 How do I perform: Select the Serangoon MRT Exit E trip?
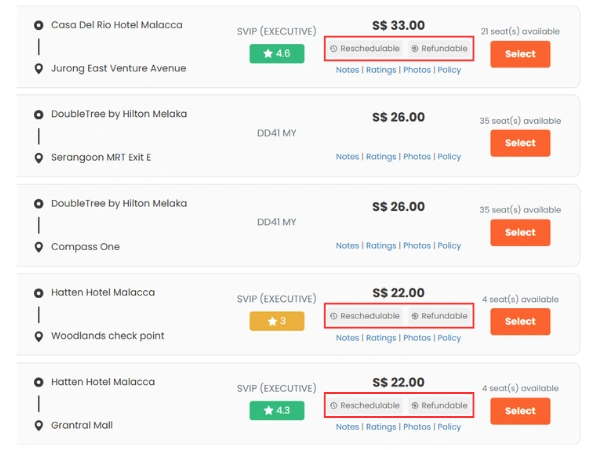(x=520, y=143)
